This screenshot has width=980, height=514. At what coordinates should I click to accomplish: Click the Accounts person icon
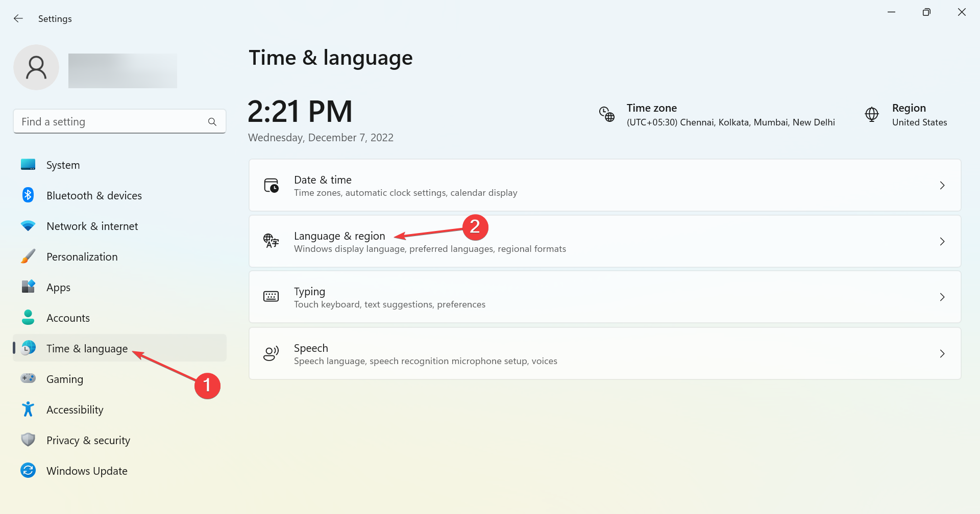click(x=28, y=318)
